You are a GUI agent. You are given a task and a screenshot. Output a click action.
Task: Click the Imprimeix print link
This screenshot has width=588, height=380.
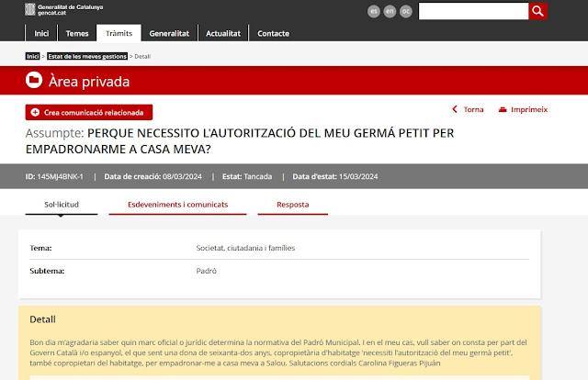click(523, 109)
